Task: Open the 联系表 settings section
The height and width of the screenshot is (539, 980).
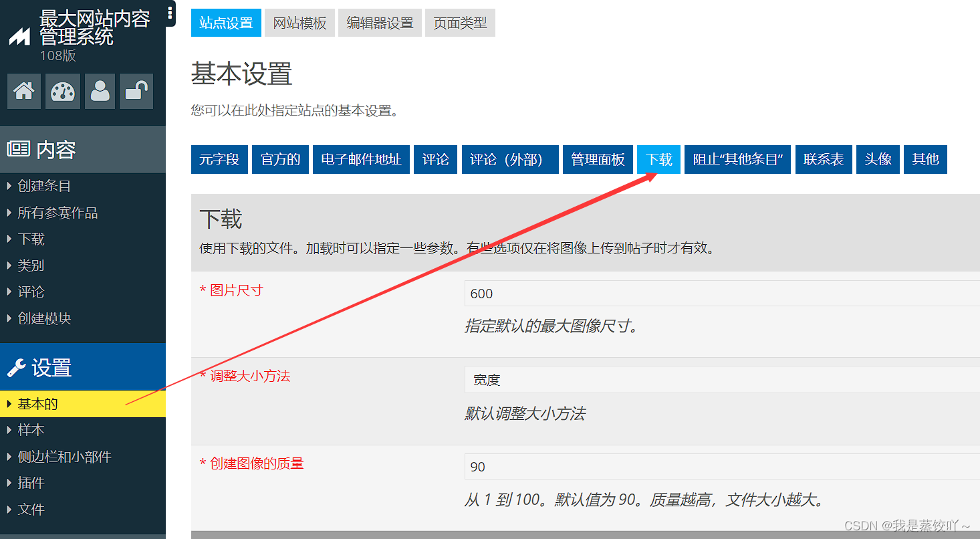Action: tap(824, 159)
